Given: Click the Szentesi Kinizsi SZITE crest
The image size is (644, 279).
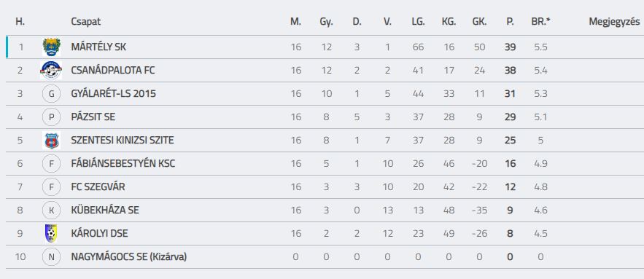Looking at the screenshot, I should click(51, 141).
